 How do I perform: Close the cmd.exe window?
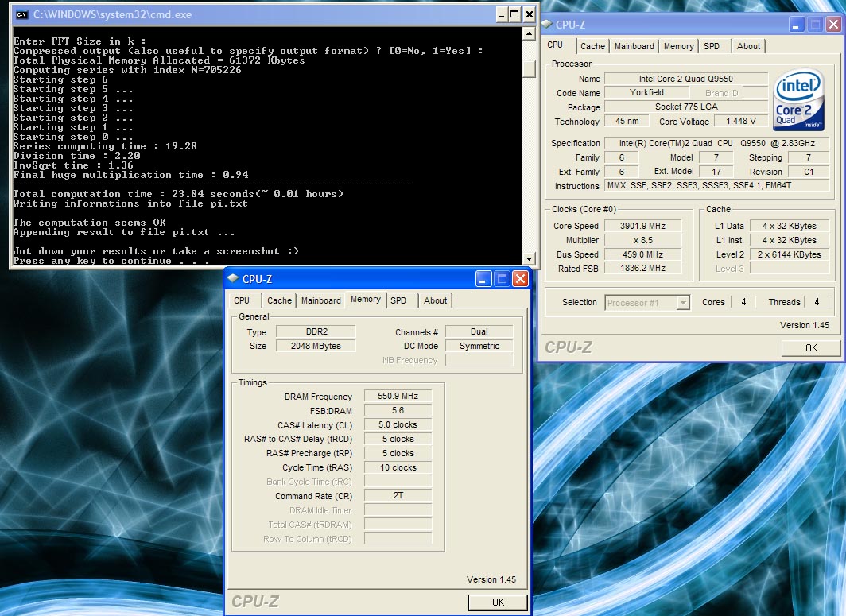tap(530, 14)
